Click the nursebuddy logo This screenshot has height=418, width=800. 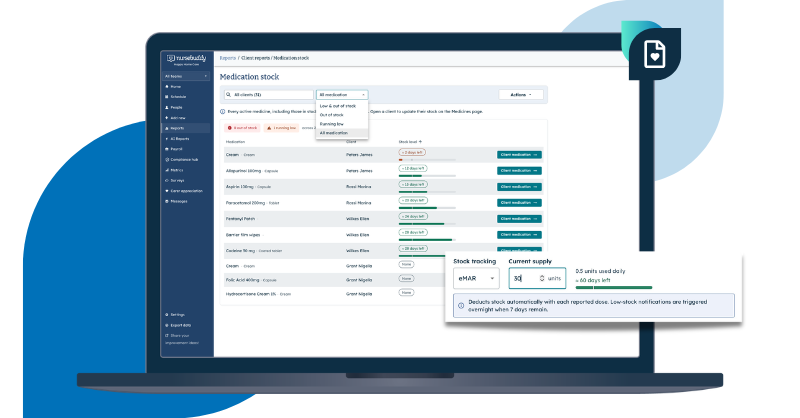coord(186,59)
